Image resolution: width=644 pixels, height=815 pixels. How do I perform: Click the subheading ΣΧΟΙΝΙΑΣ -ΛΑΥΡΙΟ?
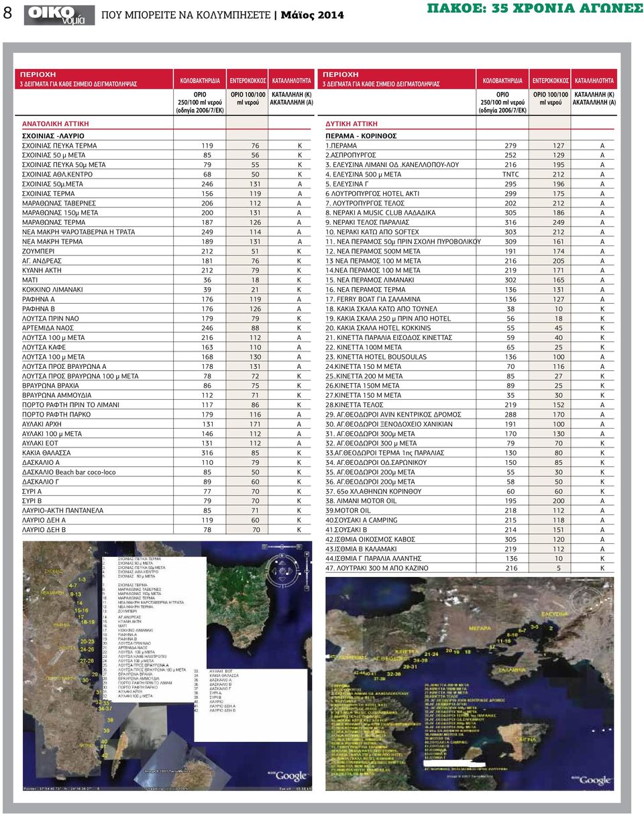tap(53, 135)
